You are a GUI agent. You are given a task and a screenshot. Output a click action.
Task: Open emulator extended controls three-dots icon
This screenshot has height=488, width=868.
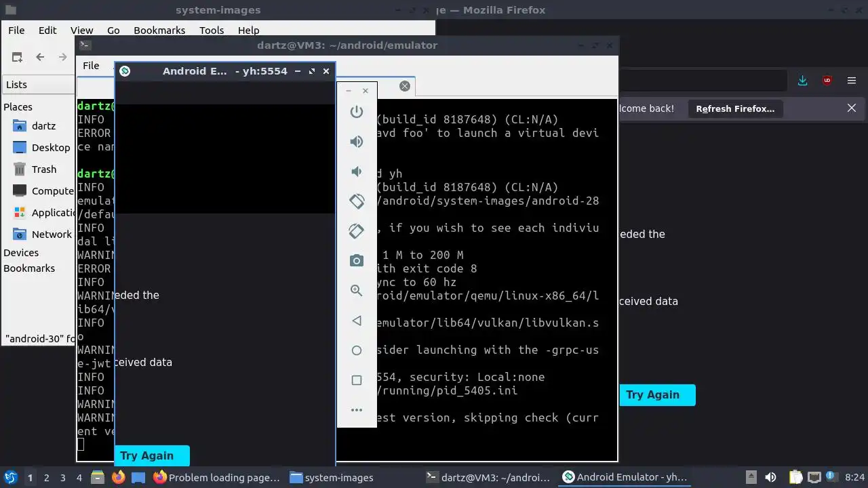coord(357,410)
